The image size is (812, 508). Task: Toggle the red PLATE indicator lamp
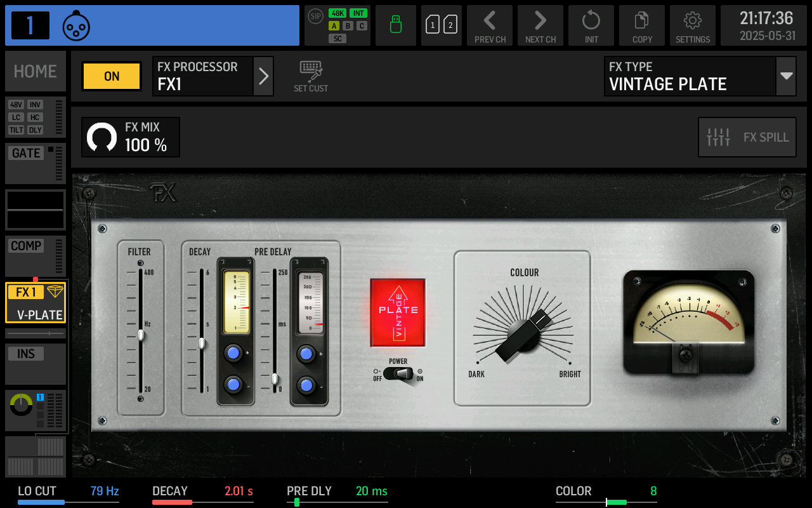(398, 312)
